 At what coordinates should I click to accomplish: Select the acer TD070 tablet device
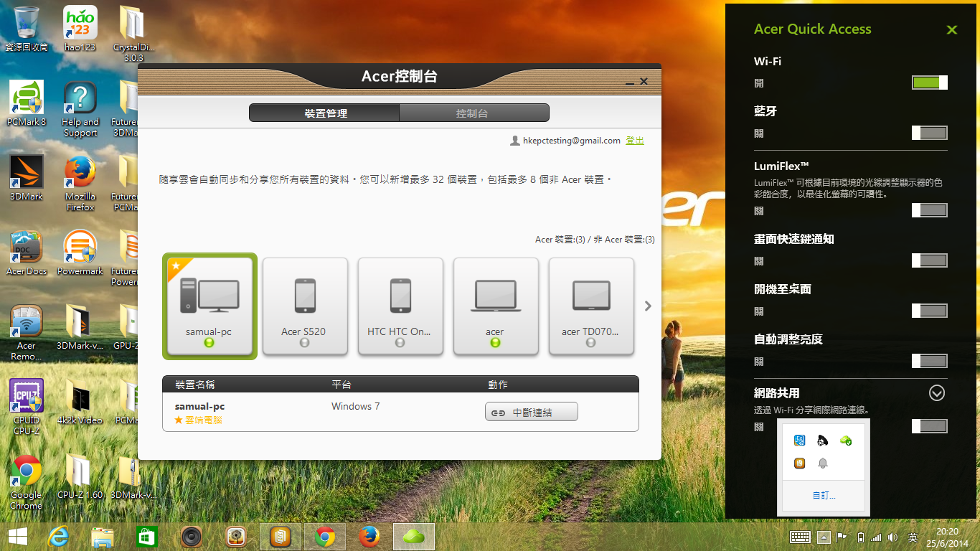point(590,306)
